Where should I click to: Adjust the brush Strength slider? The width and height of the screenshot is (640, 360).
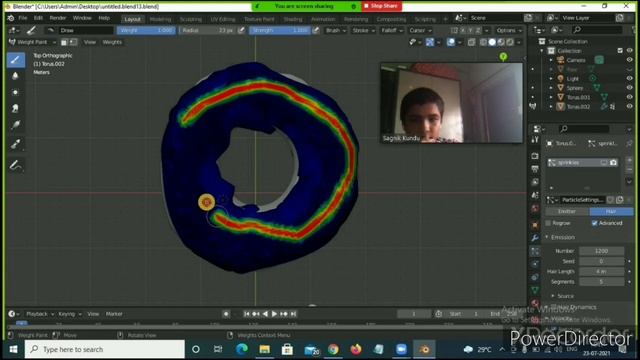pos(280,31)
